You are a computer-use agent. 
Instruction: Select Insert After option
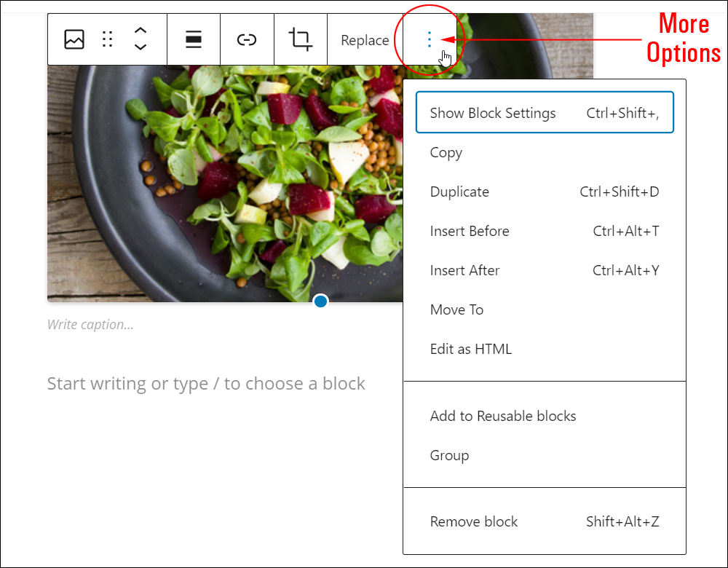click(x=545, y=270)
